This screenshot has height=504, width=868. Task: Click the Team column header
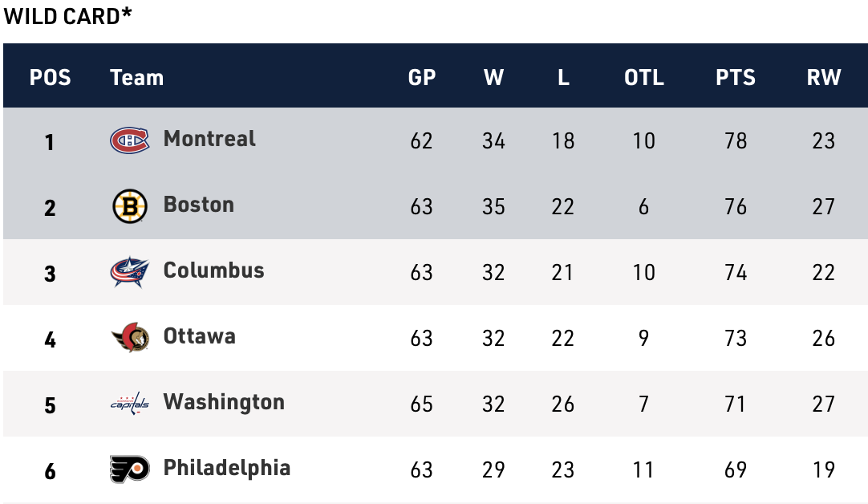(x=136, y=78)
